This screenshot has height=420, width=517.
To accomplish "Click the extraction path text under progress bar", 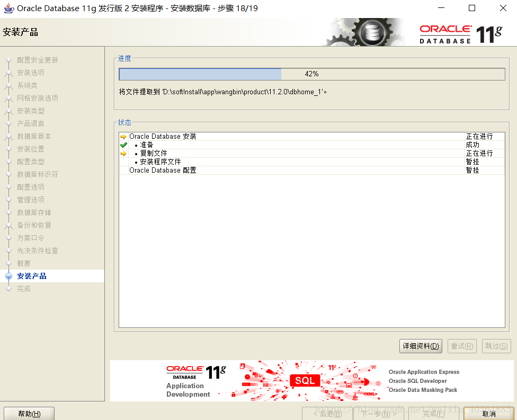I will click(x=223, y=92).
